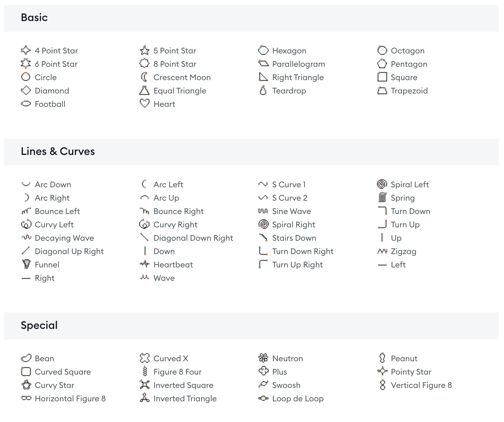The height and width of the screenshot is (422, 504).
Task: Choose the Funnel path icon
Action: [x=26, y=264]
